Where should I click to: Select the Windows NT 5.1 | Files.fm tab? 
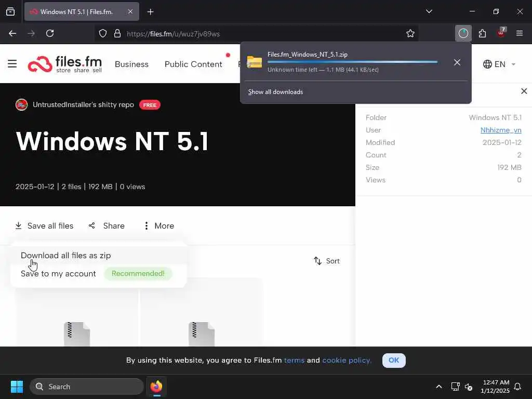coord(82,11)
